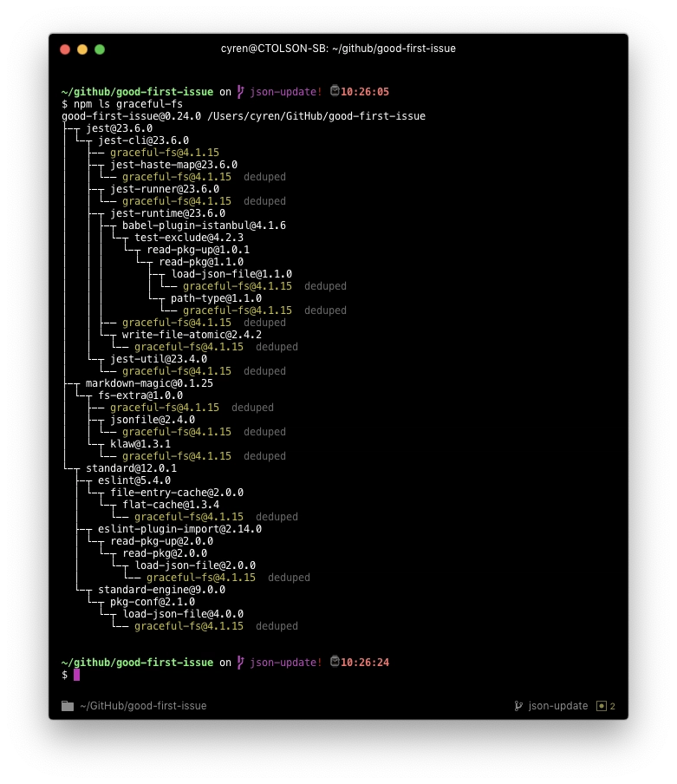Click the standard-engine@9.0.0 row

[161, 590]
